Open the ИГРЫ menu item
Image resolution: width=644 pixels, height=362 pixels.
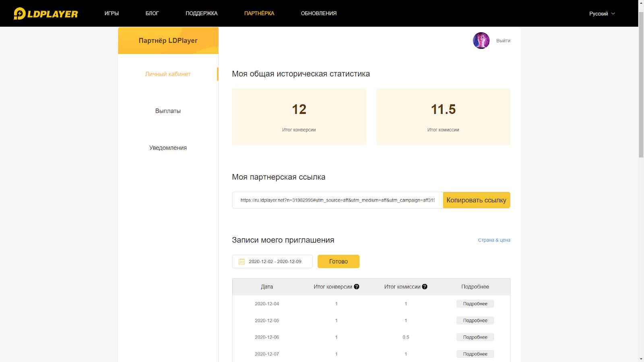pos(111,13)
